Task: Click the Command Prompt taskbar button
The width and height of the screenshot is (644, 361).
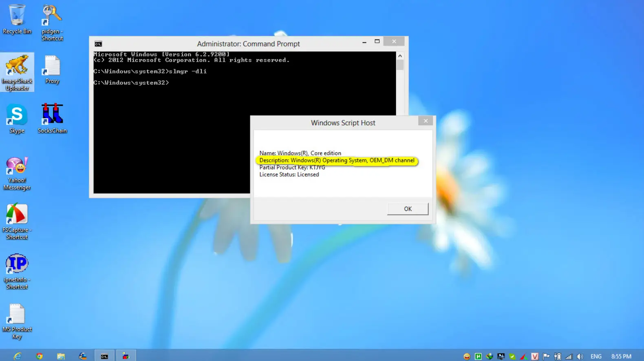Action: tap(104, 356)
